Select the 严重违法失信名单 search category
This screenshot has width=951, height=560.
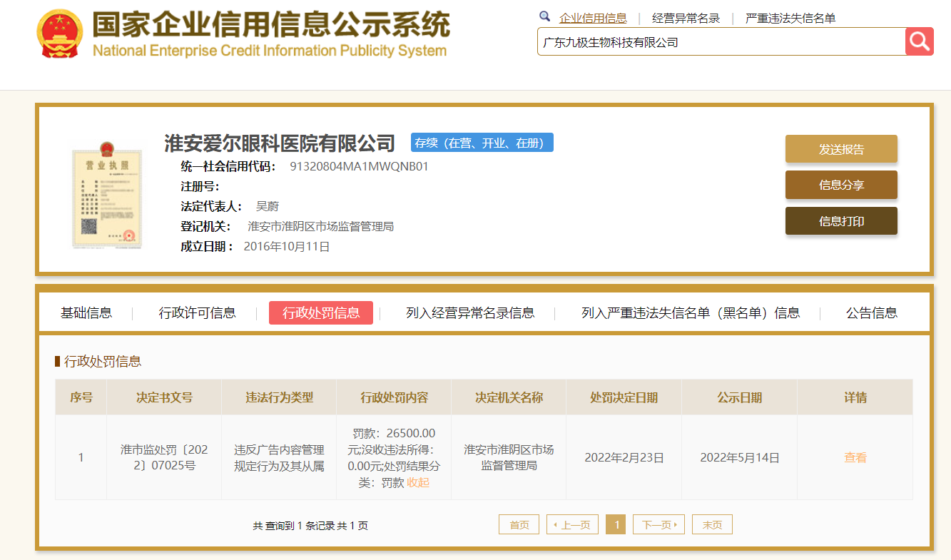click(x=790, y=19)
